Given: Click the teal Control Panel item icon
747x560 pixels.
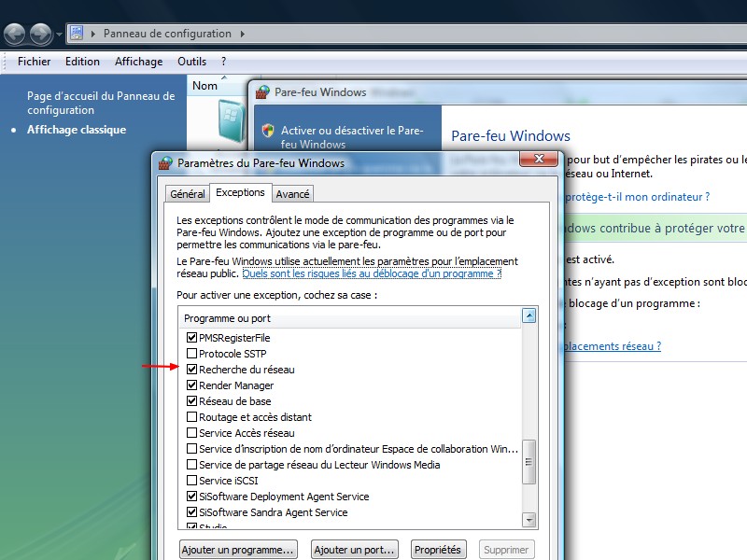Looking at the screenshot, I should [x=232, y=120].
